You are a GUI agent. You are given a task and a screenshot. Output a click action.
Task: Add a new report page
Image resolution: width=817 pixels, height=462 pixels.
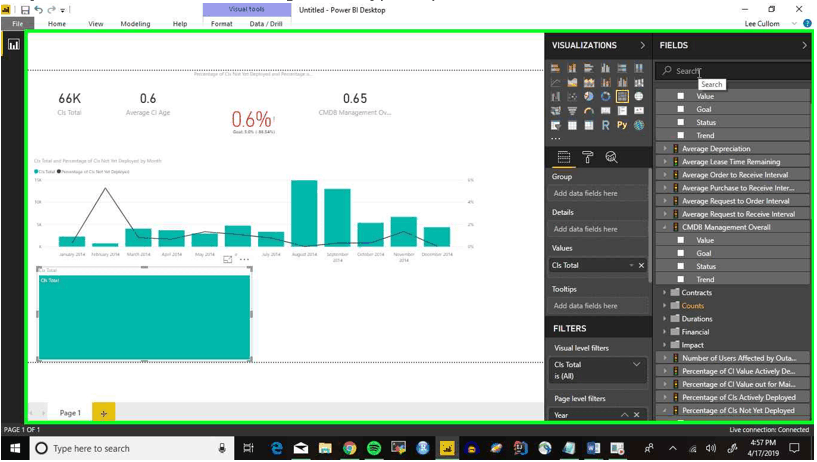(x=104, y=413)
